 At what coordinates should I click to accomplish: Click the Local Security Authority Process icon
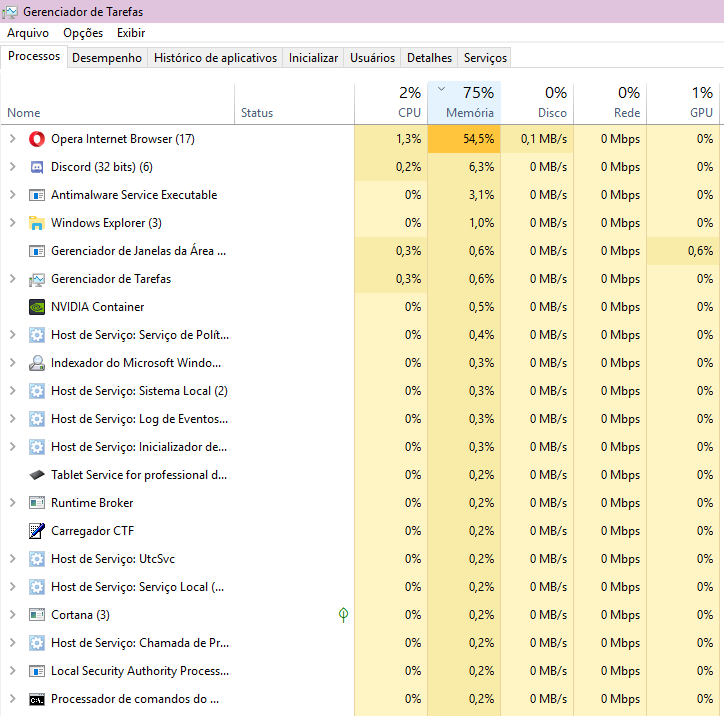click(36, 671)
